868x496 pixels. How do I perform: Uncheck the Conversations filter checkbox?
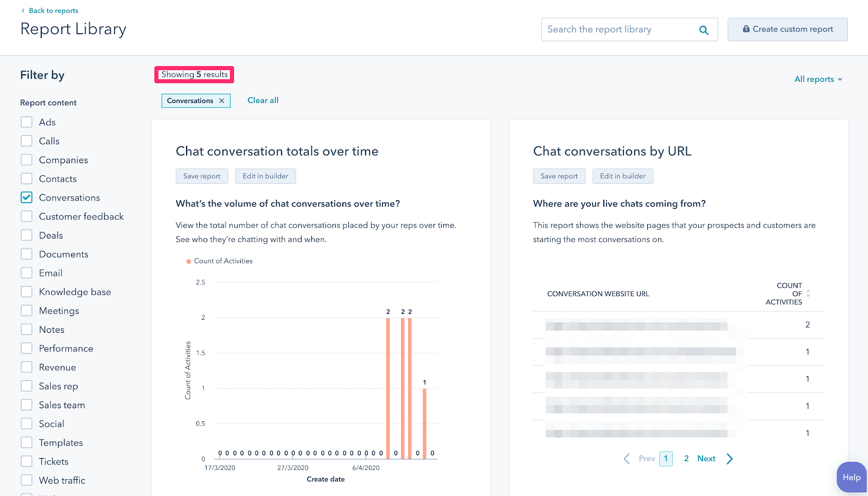pyautogui.click(x=27, y=198)
